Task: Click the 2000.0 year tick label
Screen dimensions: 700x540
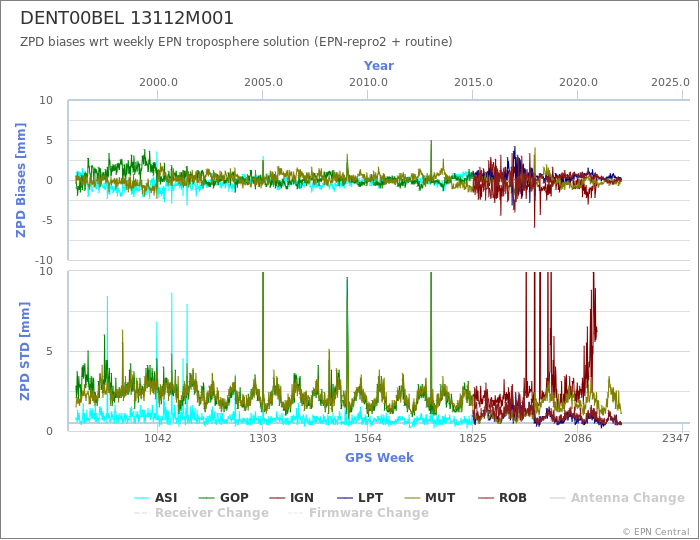Action: pyautogui.click(x=158, y=83)
